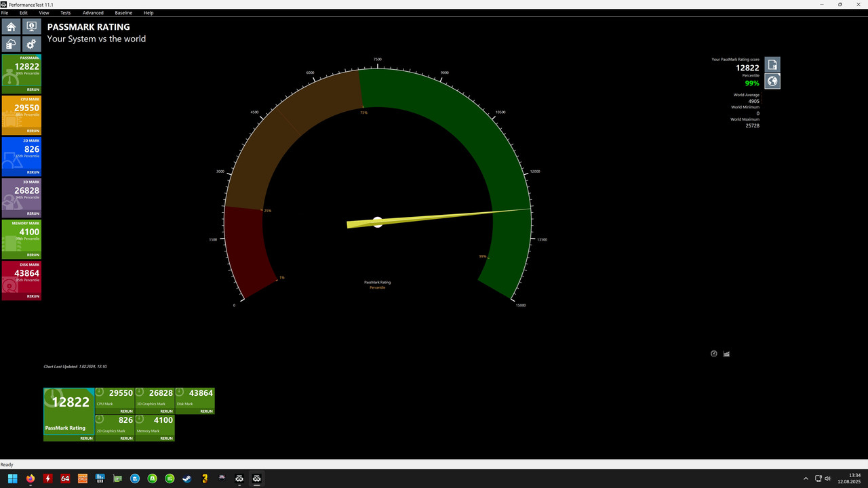Open the blue circular taskbar app
Image resolution: width=868 pixels, height=488 pixels.
135,479
